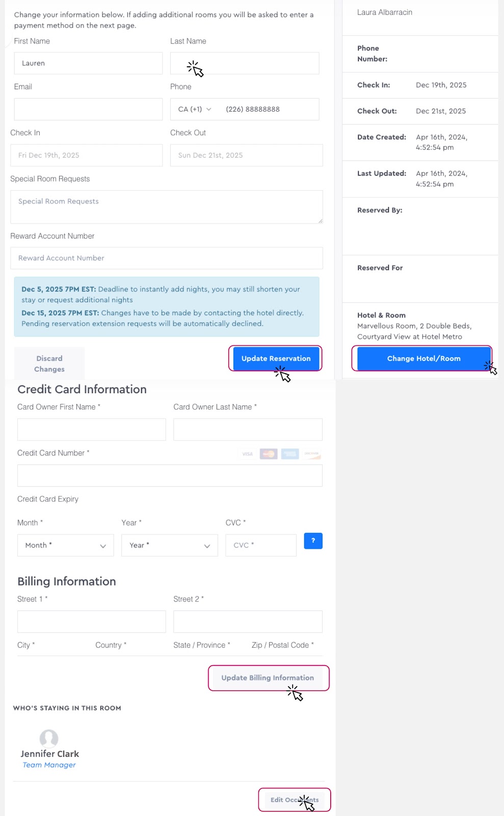
Task: Click the Reward Account Number field
Action: pyautogui.click(x=166, y=258)
